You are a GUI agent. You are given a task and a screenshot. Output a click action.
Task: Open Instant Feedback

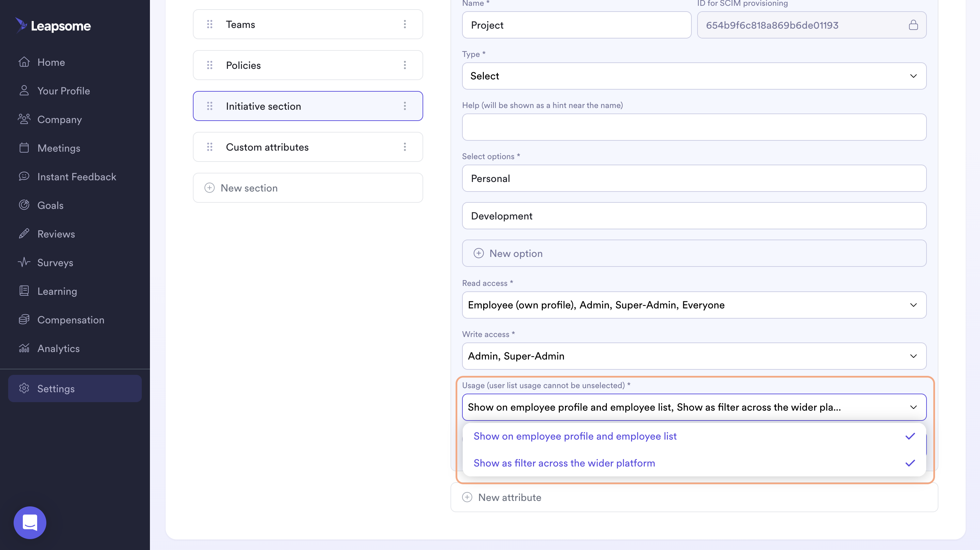(76, 177)
